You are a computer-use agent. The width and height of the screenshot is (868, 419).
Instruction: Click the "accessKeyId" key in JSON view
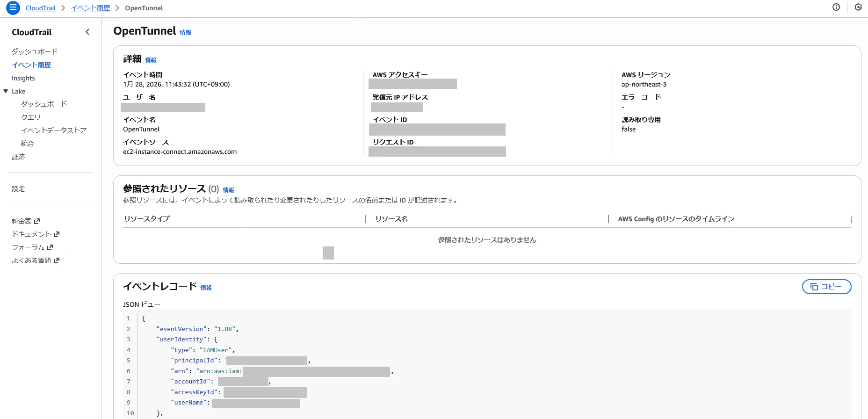(194, 392)
